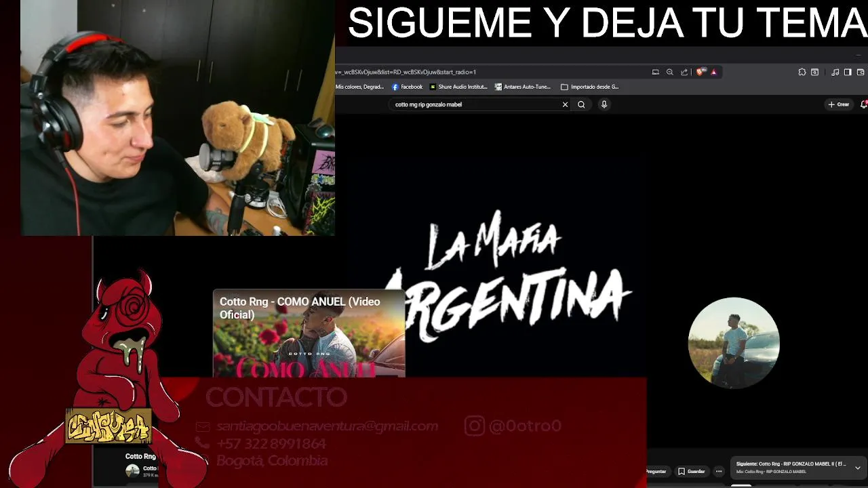
Task: Open the media control music note icon
Action: (x=835, y=72)
